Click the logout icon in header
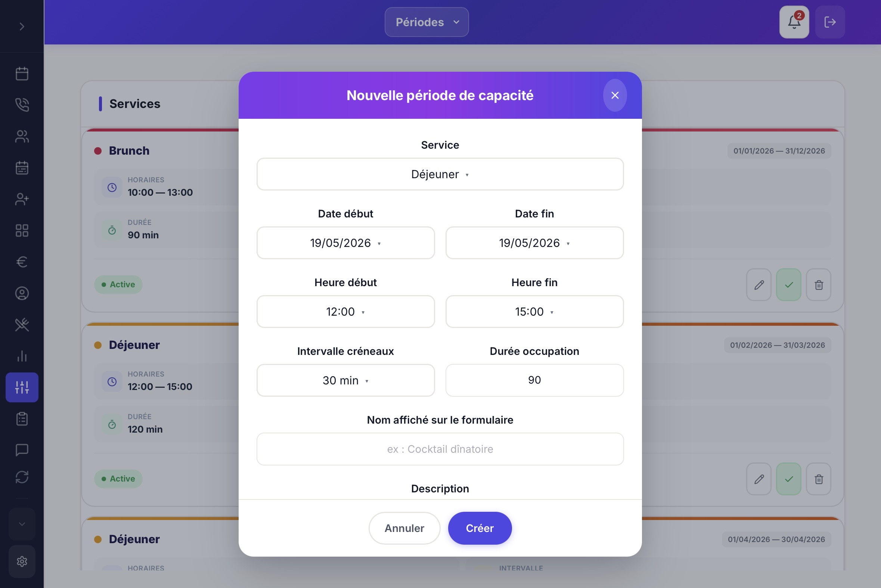 coord(829,22)
